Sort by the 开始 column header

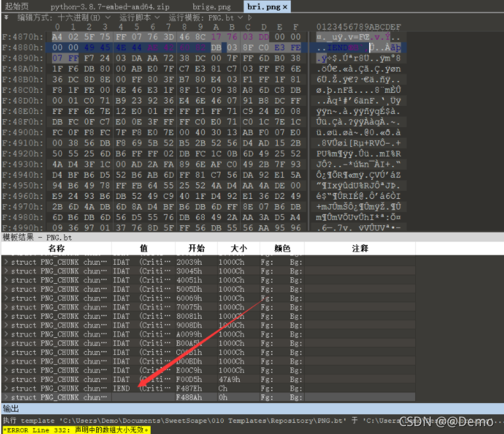(196, 248)
